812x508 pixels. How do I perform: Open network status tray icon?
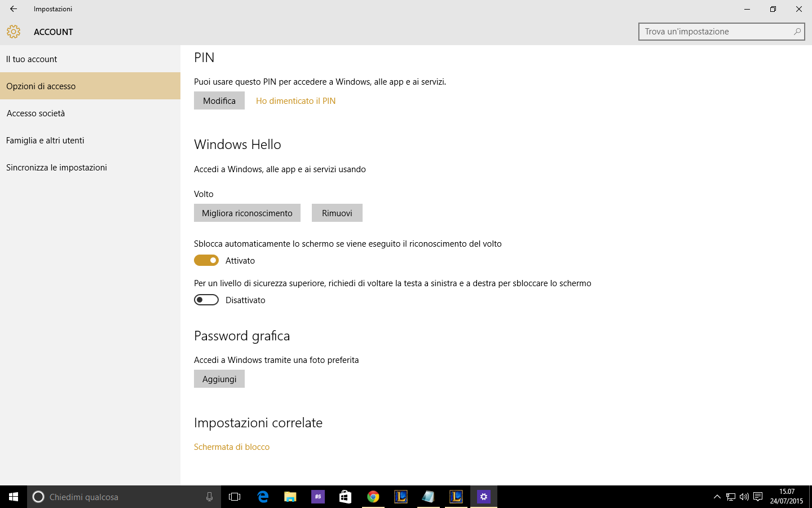point(731,497)
